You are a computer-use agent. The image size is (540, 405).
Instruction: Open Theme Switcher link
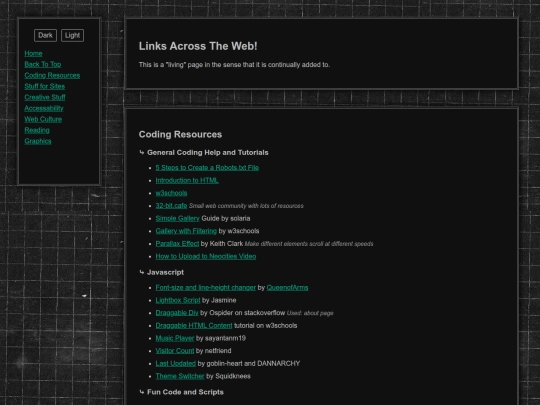[x=180, y=376]
